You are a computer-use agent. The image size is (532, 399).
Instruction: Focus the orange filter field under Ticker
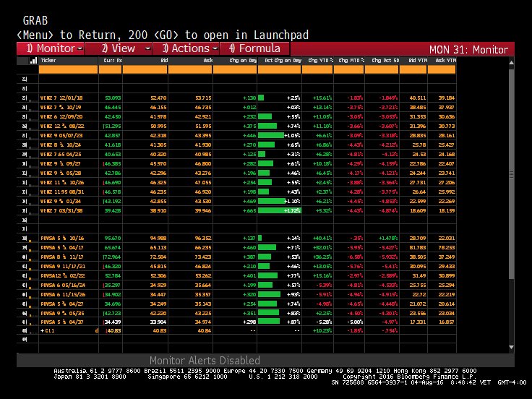(x=68, y=69)
